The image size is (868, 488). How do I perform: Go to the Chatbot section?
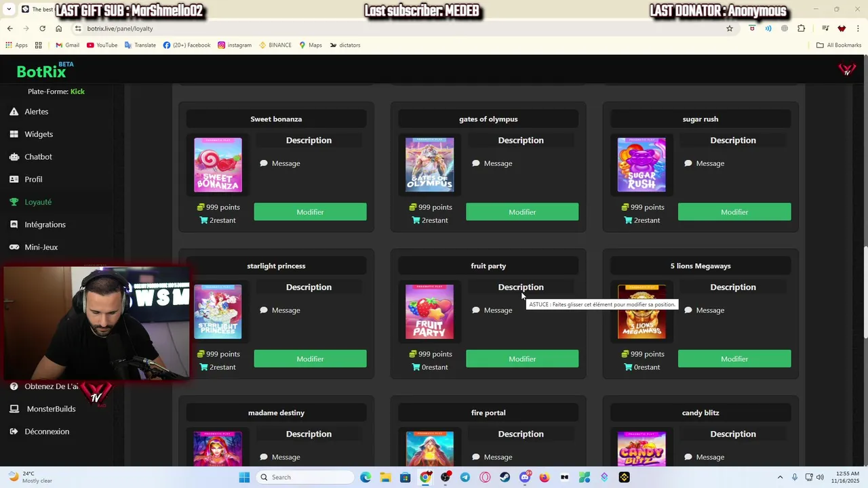coord(38,157)
